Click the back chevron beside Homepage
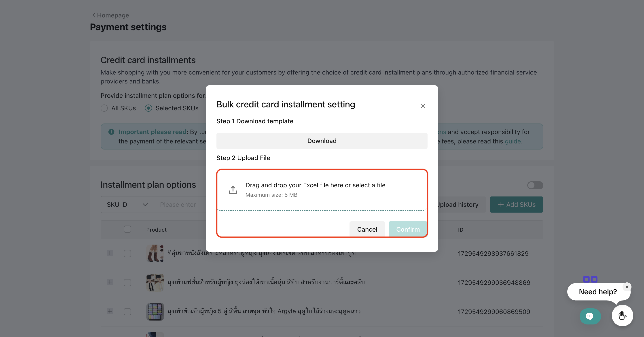This screenshot has width=644, height=337. click(94, 15)
